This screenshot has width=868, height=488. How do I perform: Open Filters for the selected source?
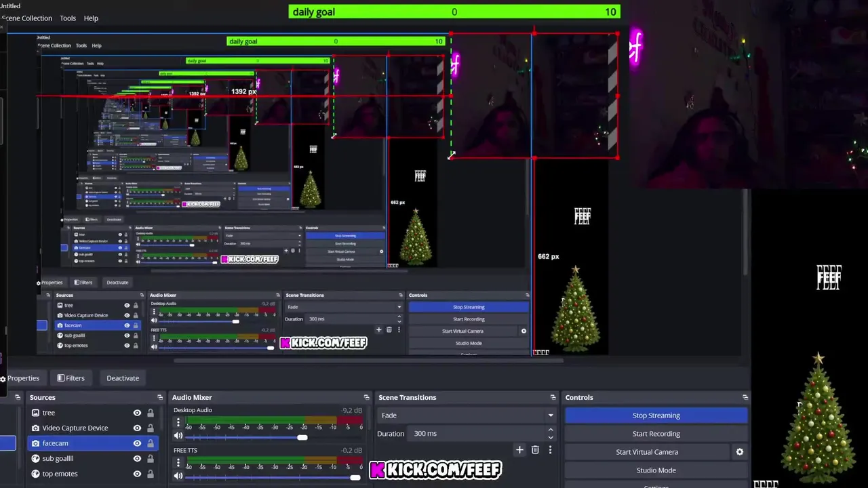pos(71,378)
